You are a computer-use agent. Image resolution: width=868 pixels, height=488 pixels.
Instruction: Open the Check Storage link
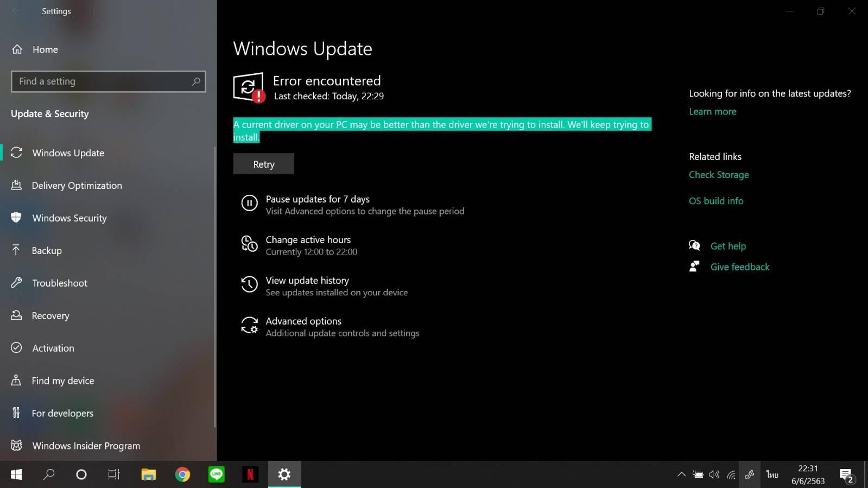click(719, 175)
